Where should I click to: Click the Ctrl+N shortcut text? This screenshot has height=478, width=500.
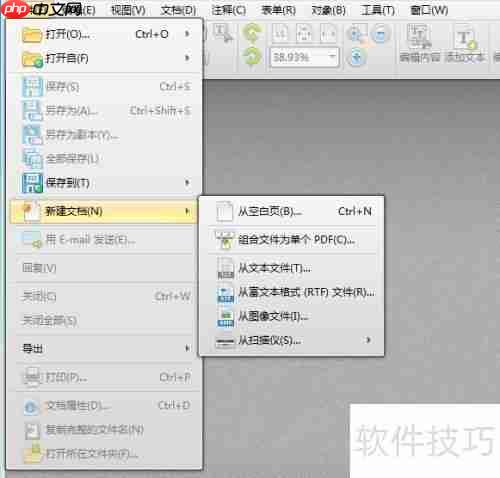[355, 211]
